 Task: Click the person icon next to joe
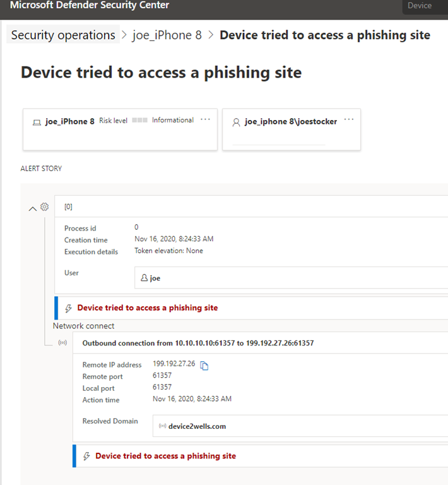[x=144, y=278]
